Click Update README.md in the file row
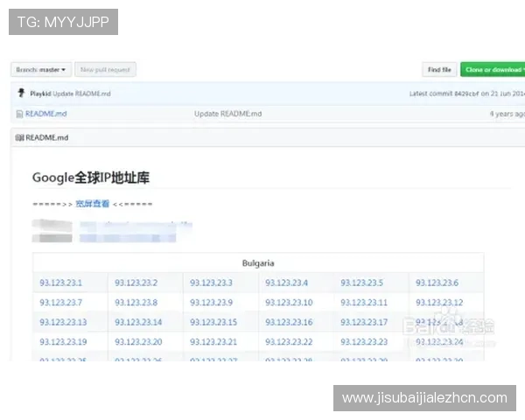Viewport: 525px width, 420px height. [x=228, y=114]
